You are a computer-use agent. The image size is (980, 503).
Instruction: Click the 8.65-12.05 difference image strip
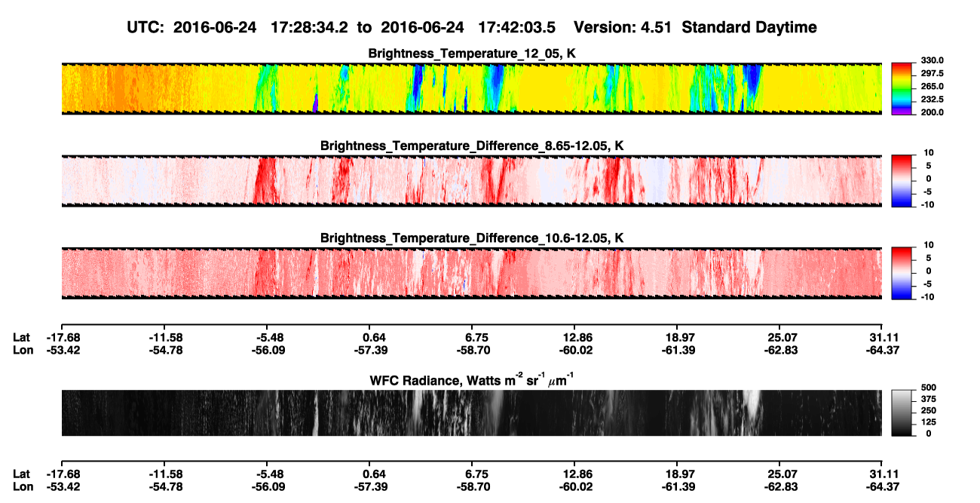[x=471, y=181]
